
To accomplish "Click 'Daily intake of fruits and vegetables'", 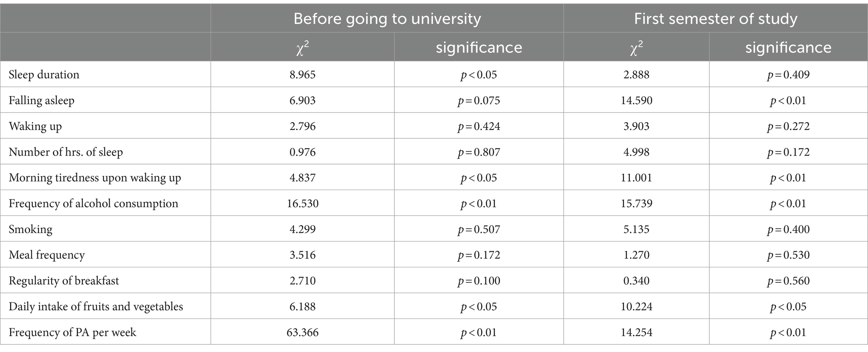I will click(x=96, y=307).
